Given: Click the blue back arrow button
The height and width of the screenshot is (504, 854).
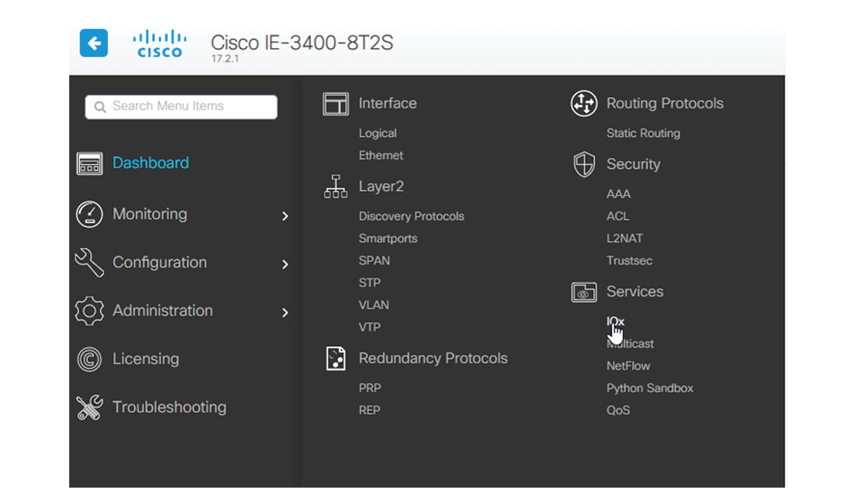Looking at the screenshot, I should (93, 43).
